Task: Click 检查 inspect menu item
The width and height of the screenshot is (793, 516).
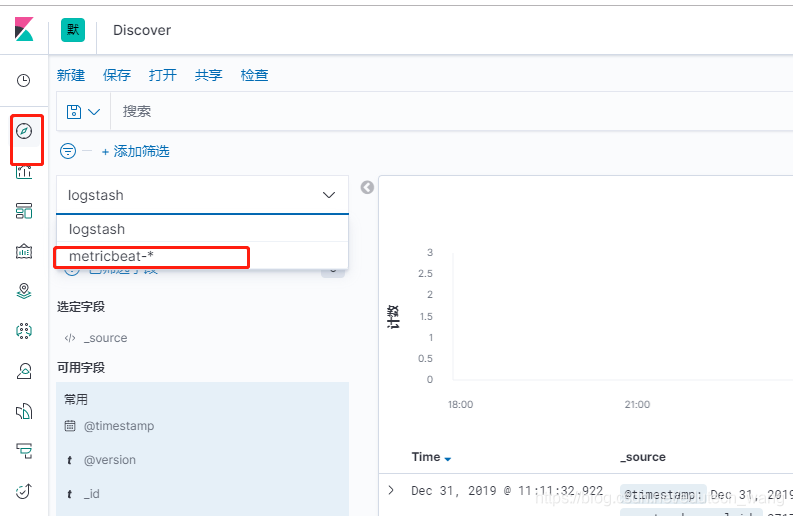Action: [x=254, y=75]
